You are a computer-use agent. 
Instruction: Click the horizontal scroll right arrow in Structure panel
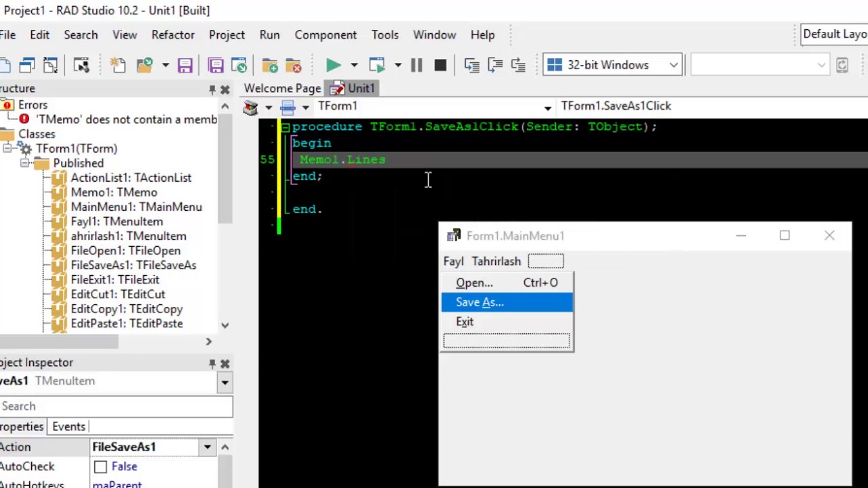tap(208, 342)
